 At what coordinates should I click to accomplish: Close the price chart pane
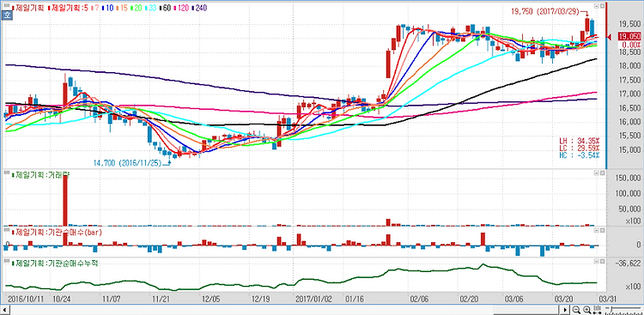click(x=602, y=6)
